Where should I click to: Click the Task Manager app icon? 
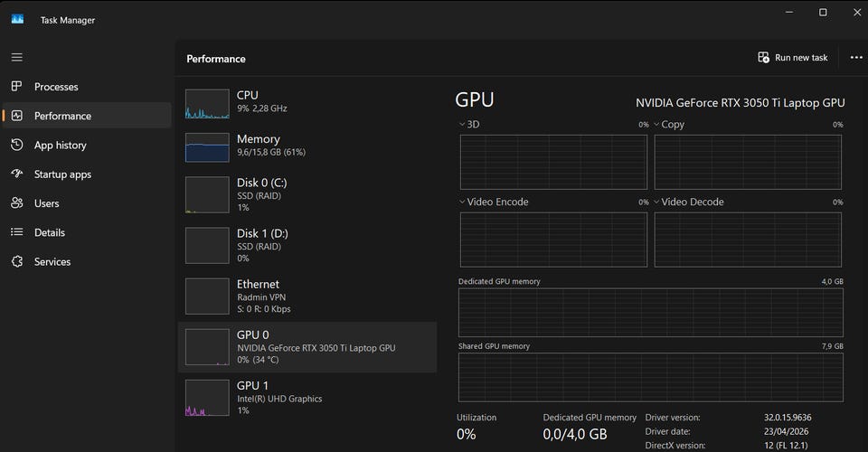tap(18, 19)
